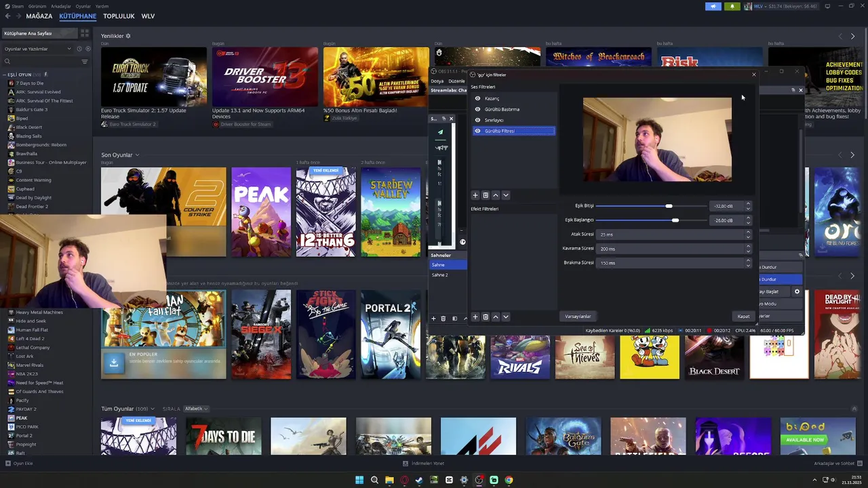Select 7 Days to Die in library list
The image size is (868, 488).
pyautogui.click(x=29, y=83)
